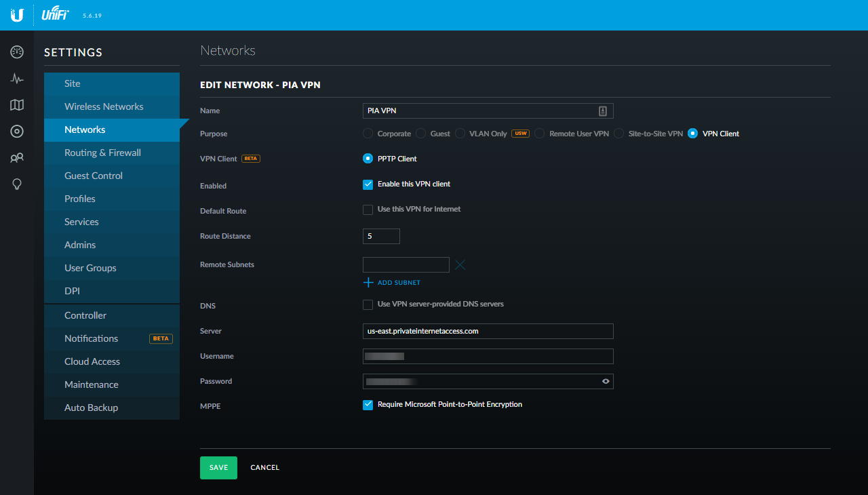The height and width of the screenshot is (495, 868).
Task: Click the BETA badge beside Notifications
Action: (x=161, y=338)
